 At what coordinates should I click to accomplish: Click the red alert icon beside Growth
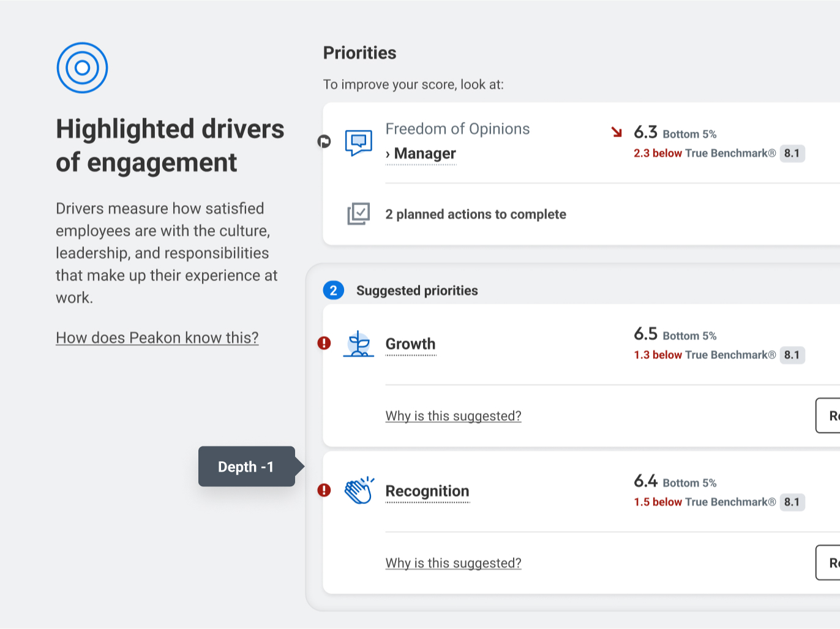[324, 343]
